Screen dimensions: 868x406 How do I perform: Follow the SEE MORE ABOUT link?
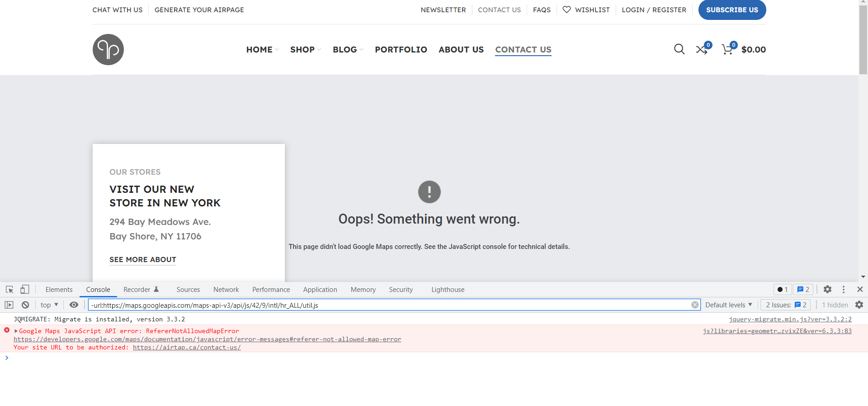click(143, 259)
